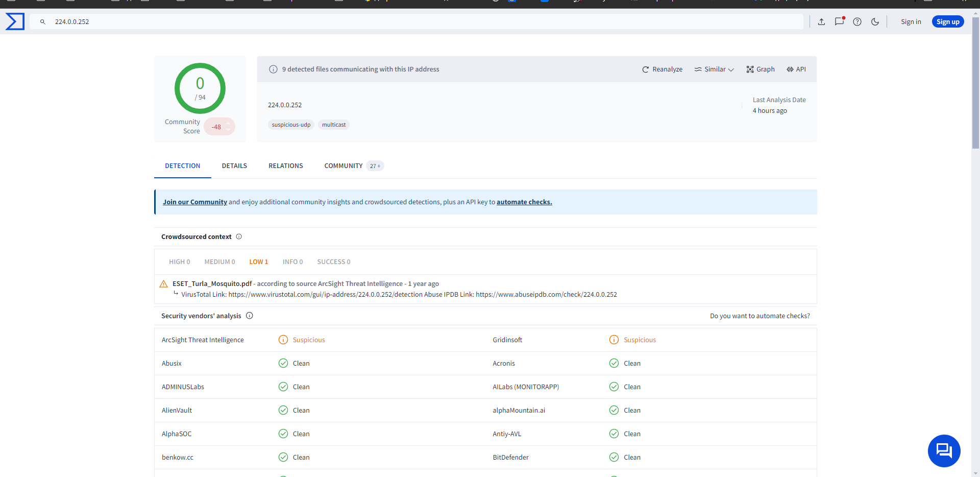Open the notifications chat icon
Image resolution: width=980 pixels, height=477 pixels.
coord(839,21)
